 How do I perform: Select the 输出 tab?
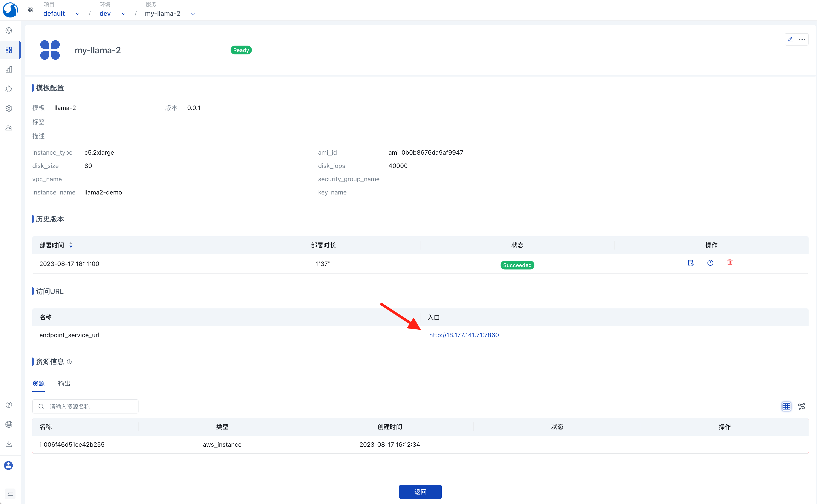64,383
